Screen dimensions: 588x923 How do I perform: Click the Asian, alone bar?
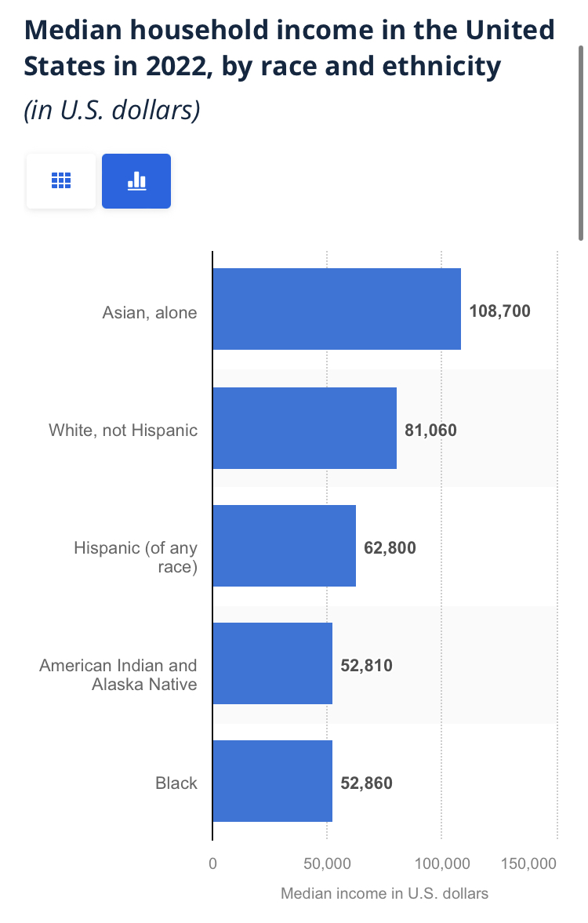tap(336, 309)
